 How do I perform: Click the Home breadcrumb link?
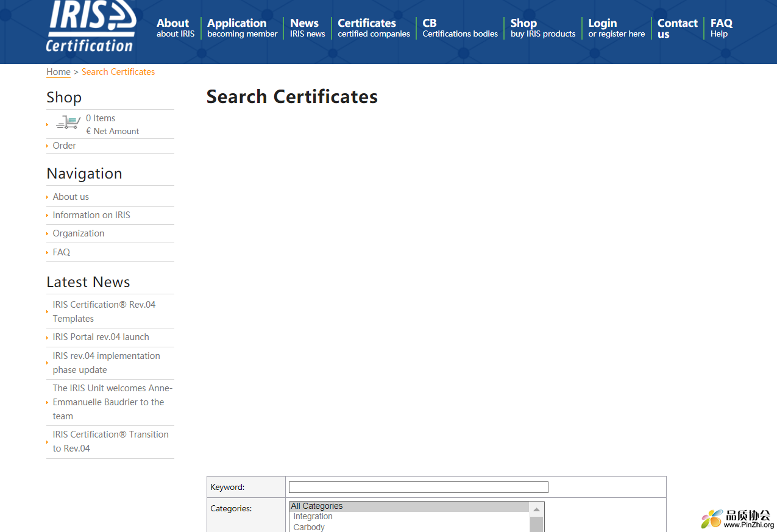pyautogui.click(x=59, y=72)
